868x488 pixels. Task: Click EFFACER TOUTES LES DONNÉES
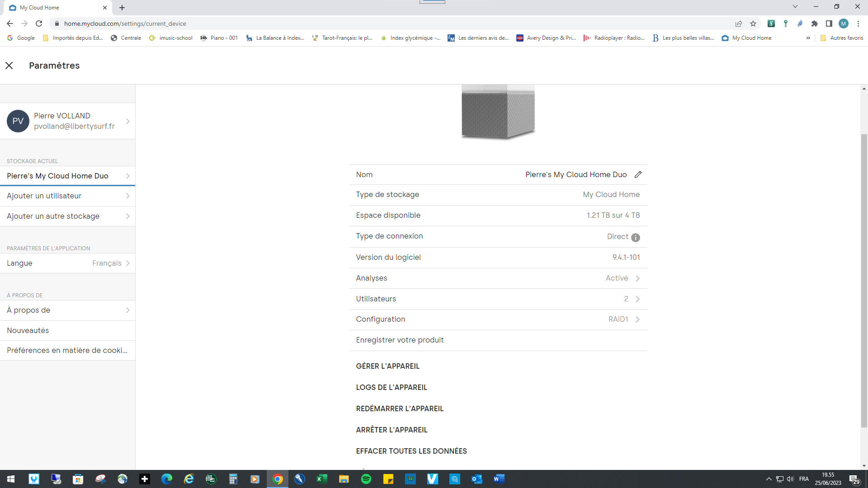(x=411, y=451)
